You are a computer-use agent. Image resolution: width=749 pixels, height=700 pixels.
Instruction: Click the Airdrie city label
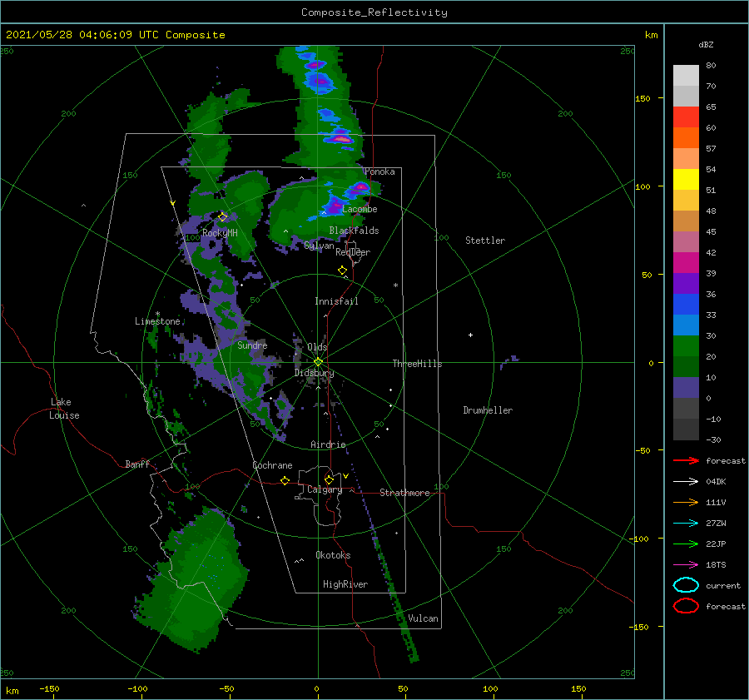tap(328, 444)
